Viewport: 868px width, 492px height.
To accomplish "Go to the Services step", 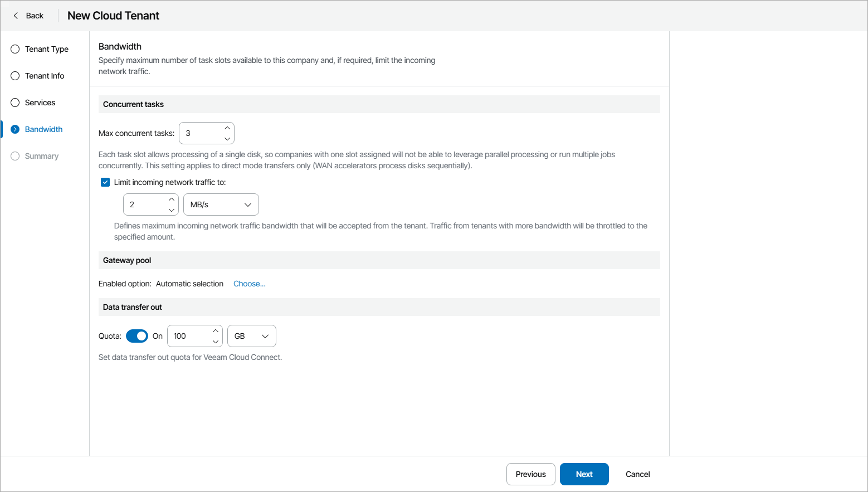I will click(40, 103).
